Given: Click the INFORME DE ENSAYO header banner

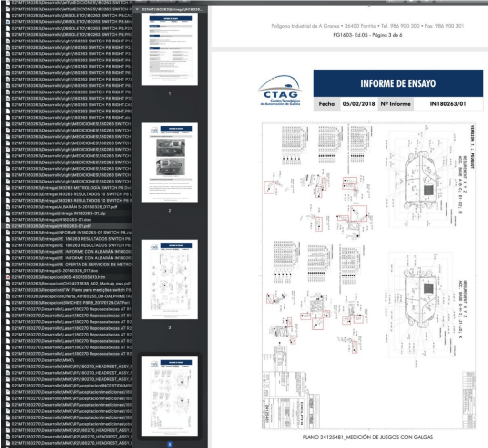Looking at the screenshot, I should click(398, 84).
